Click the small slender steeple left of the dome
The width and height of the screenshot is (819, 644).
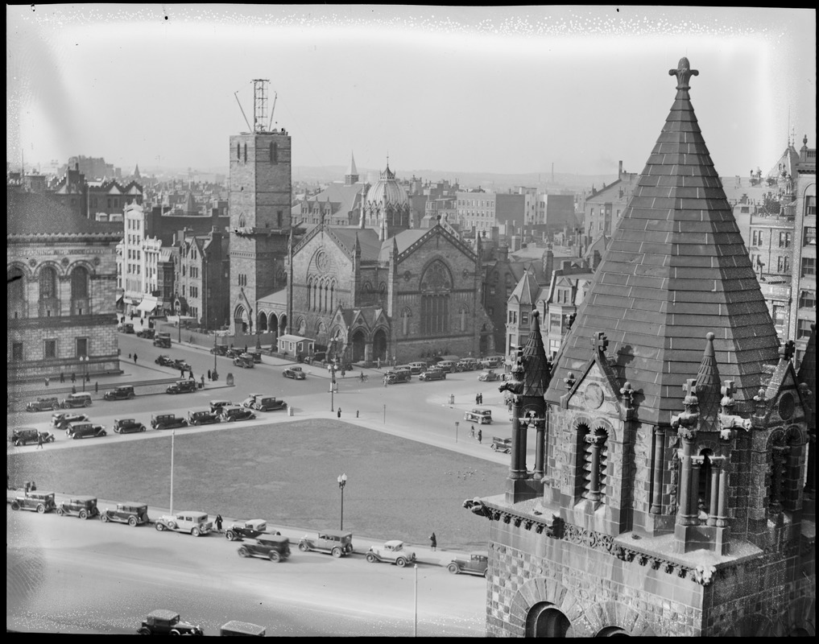352,169
